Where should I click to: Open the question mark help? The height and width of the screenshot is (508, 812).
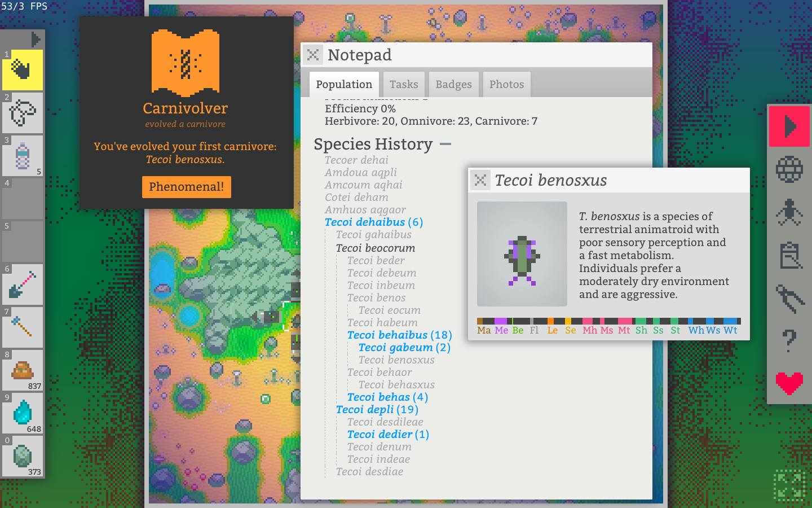tap(789, 340)
